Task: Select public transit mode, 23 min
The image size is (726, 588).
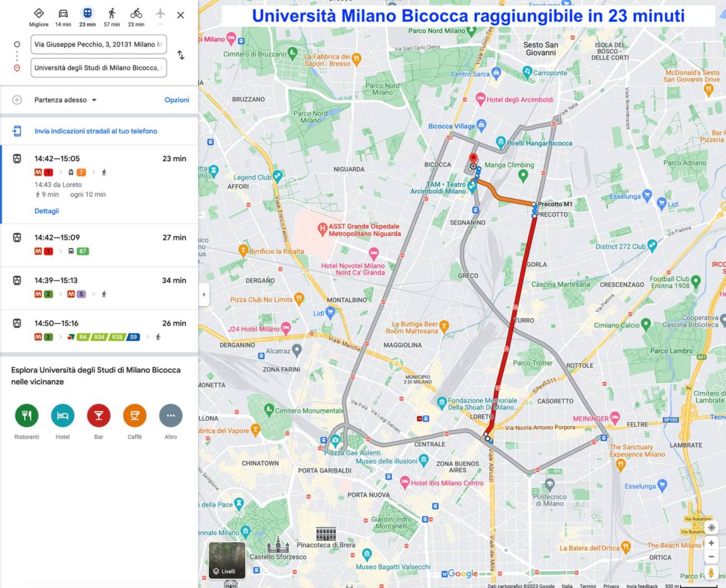Action: click(87, 17)
